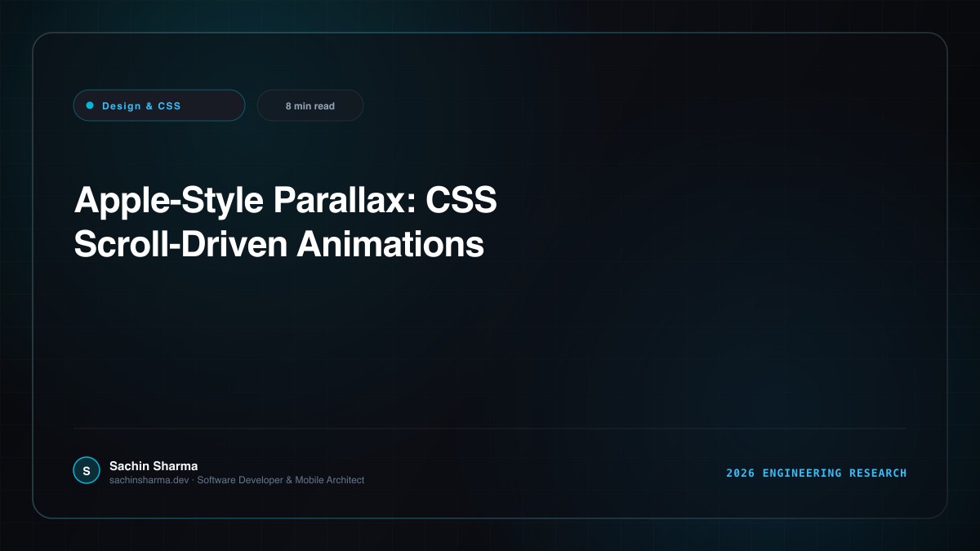Click the circular S author avatar
The image size is (980, 551).
point(87,470)
